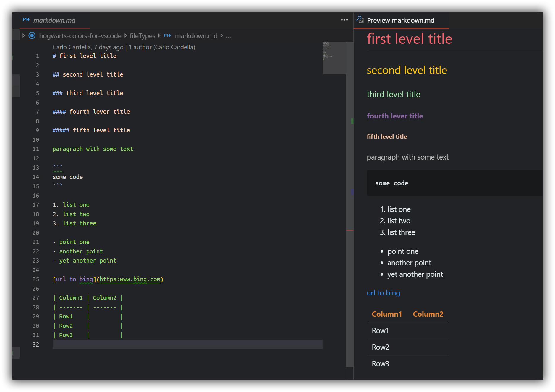Click 'yet another point' bullet in the preview
This screenshot has width=555, height=392.
[415, 274]
